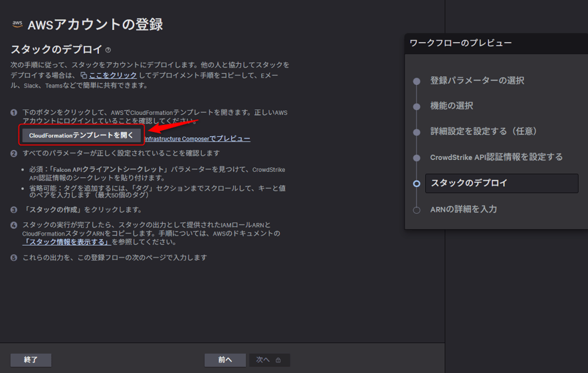Screen dimensions: 588x373
Task: Click the active スタックのデプロイ step marker
Action: pyautogui.click(x=417, y=184)
